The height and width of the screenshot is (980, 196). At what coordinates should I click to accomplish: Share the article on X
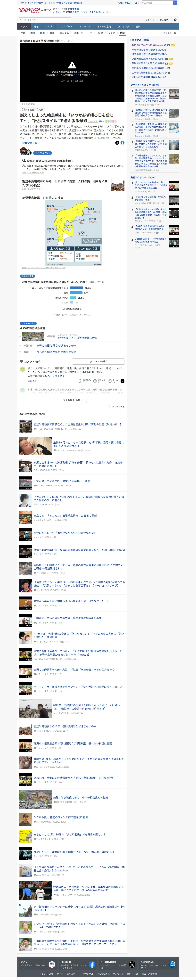pyautogui.click(x=117, y=143)
